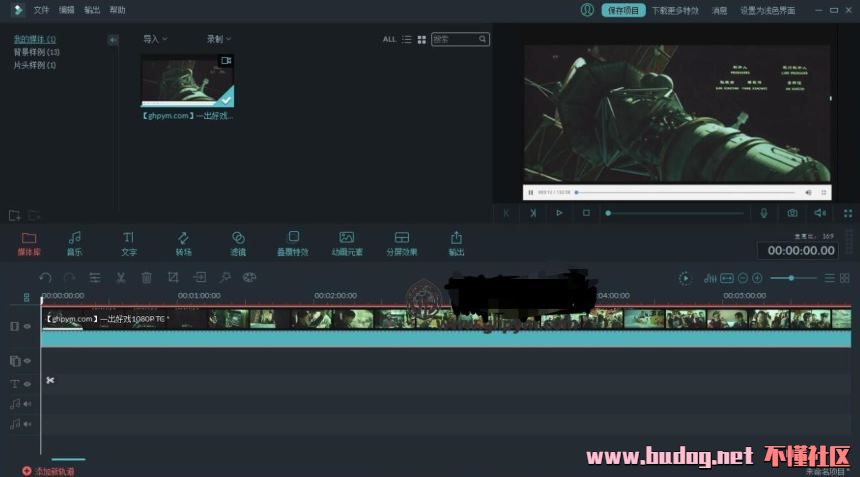Open the 音乐 tab
Screen dimensions: 860x477
(x=75, y=243)
